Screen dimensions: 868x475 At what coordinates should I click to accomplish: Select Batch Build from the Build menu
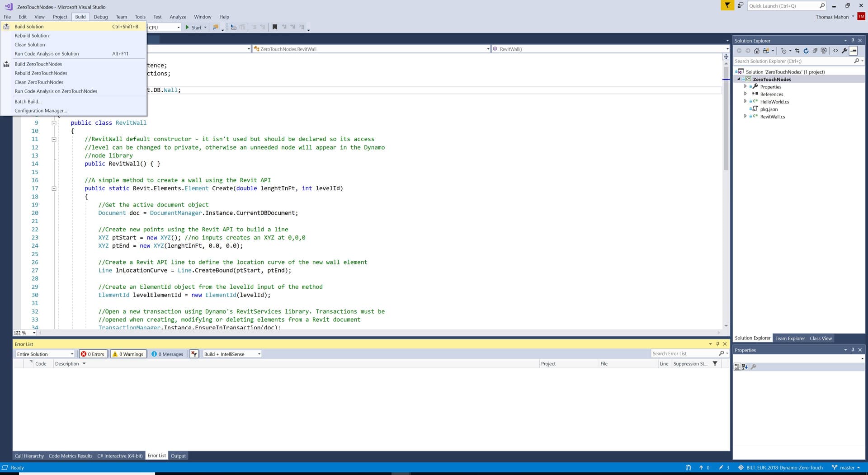tap(28, 101)
